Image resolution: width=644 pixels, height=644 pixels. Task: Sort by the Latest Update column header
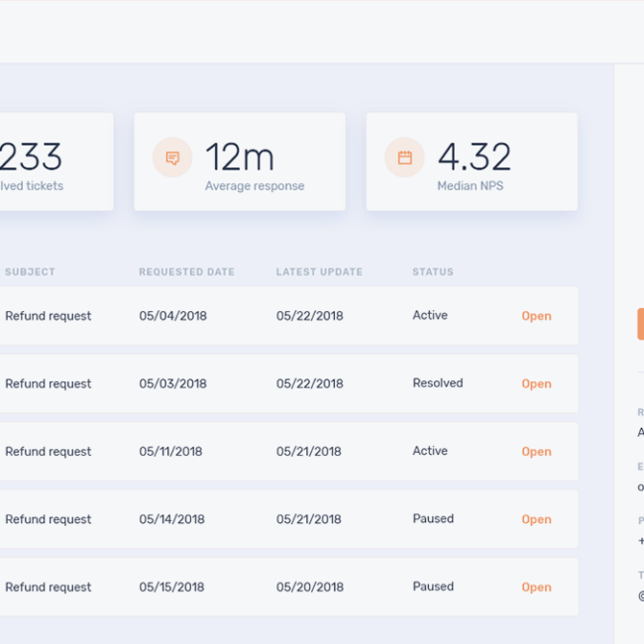(319, 271)
